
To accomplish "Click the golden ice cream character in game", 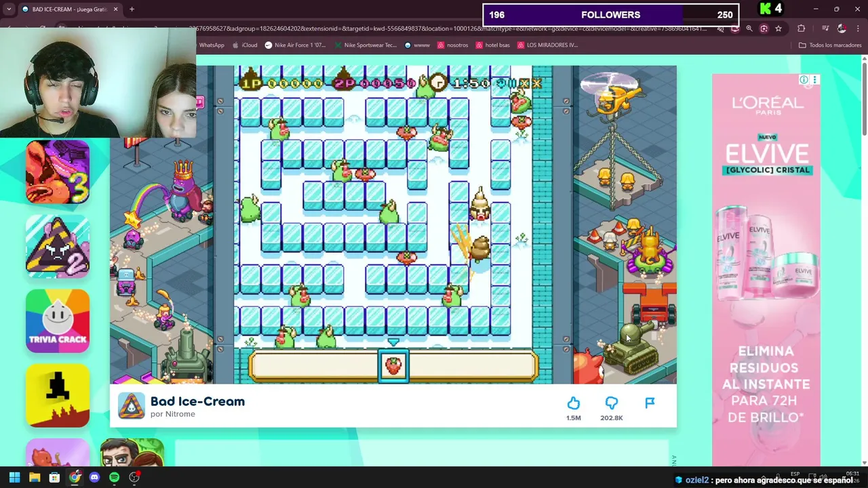I will point(481,205).
